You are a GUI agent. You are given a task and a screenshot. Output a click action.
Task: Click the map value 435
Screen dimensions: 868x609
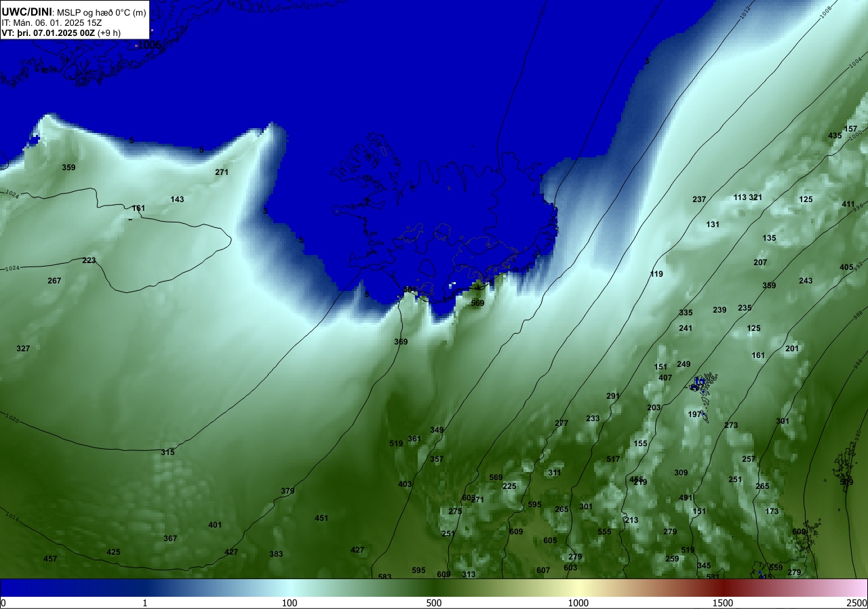(x=835, y=136)
